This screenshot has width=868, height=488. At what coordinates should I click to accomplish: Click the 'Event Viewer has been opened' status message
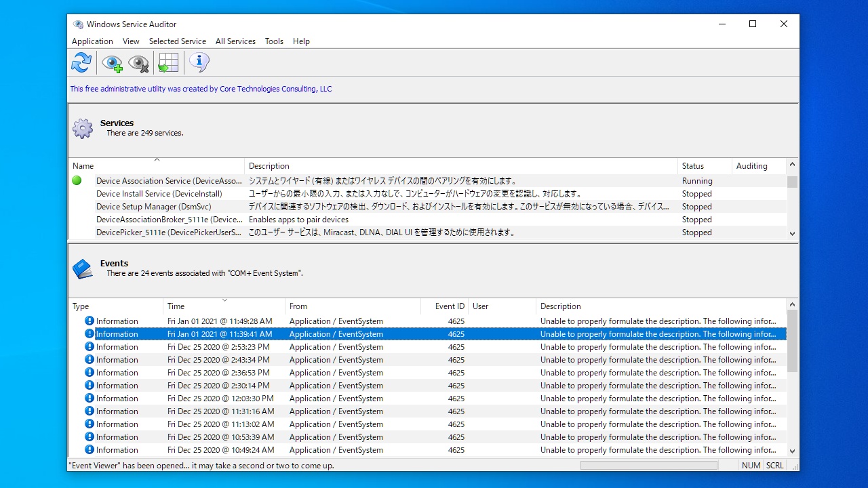[x=201, y=466]
